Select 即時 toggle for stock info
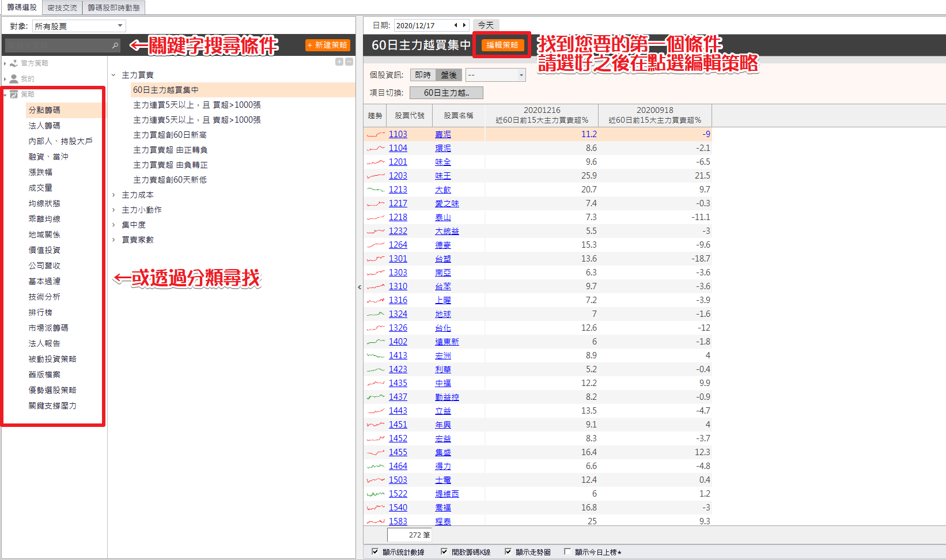 tap(423, 75)
